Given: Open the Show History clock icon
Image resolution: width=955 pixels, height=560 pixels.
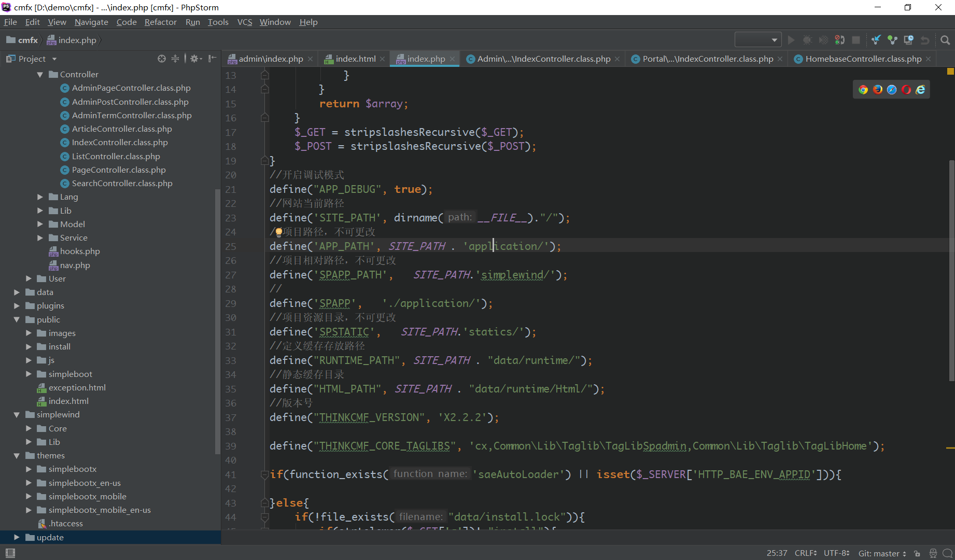Looking at the screenshot, I should [x=909, y=40].
